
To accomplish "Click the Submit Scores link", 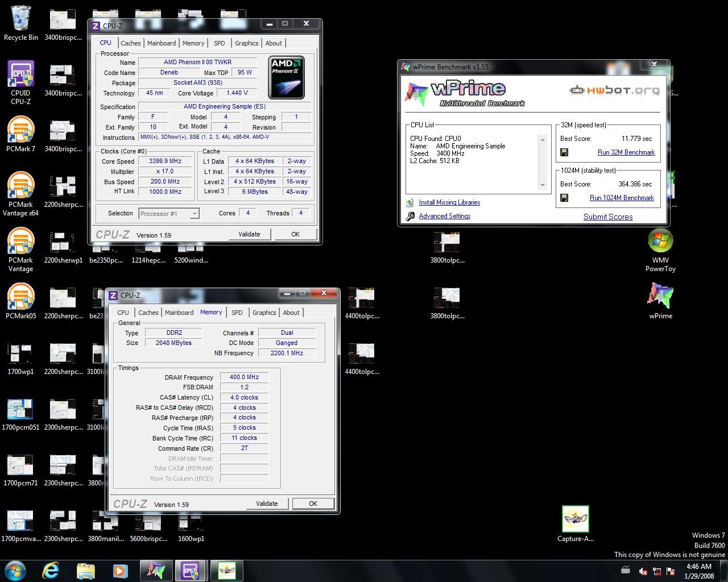I will click(608, 217).
